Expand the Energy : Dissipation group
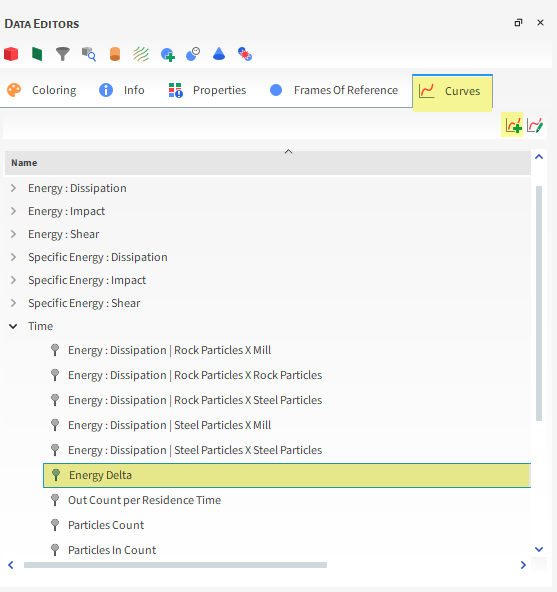The image size is (557, 592). coord(13,188)
